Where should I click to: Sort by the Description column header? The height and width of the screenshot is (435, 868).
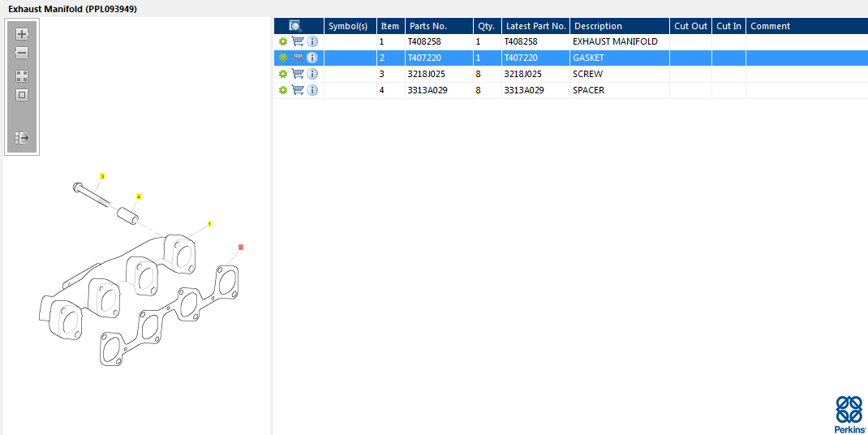point(620,26)
